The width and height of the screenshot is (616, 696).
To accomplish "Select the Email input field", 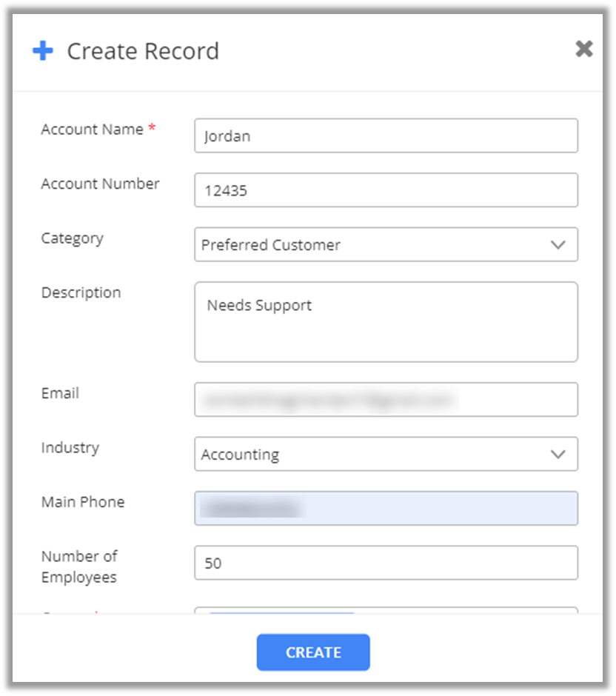I will (x=386, y=400).
